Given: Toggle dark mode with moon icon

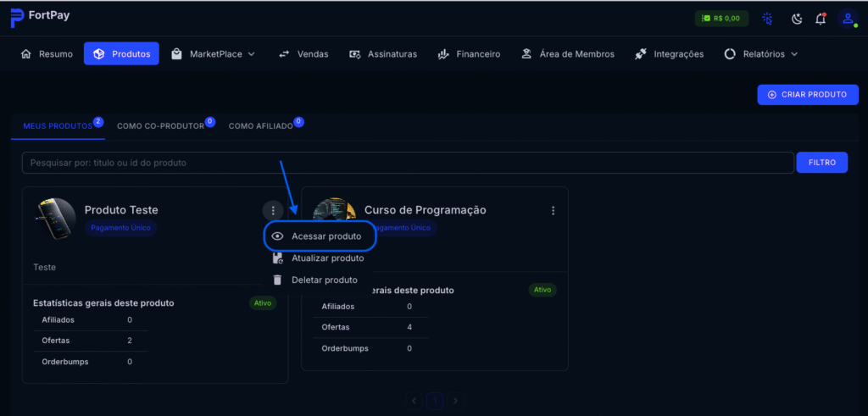Looking at the screenshot, I should (797, 19).
